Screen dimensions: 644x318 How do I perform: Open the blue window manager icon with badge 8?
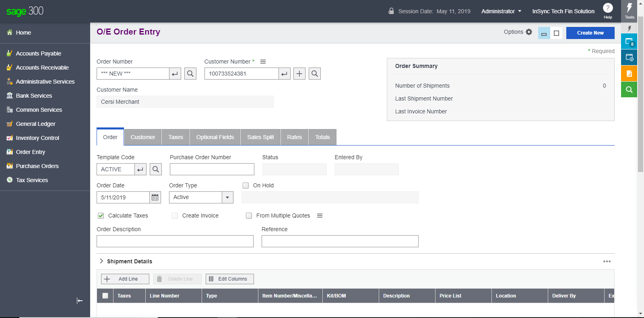629,41
